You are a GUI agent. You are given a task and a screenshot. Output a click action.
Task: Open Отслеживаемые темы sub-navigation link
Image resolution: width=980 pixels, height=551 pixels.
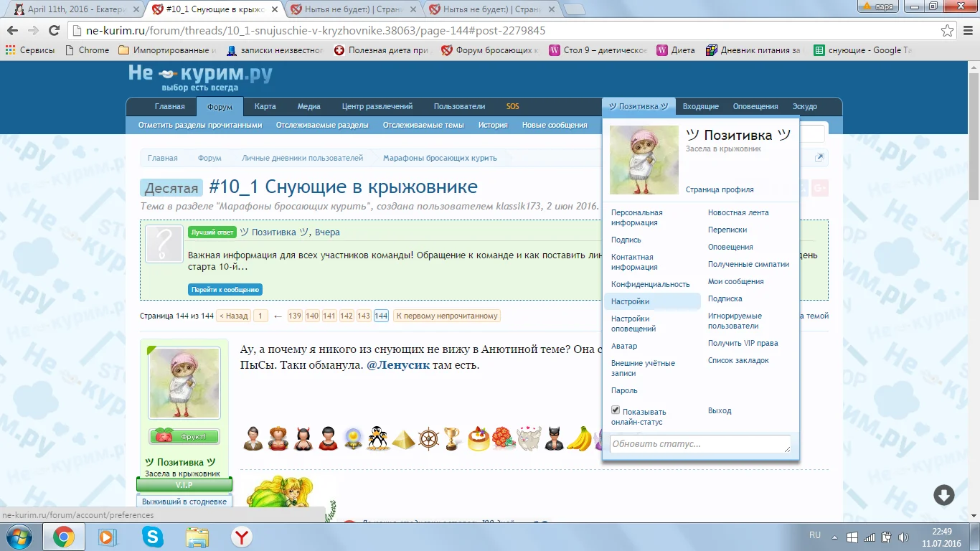[423, 125]
